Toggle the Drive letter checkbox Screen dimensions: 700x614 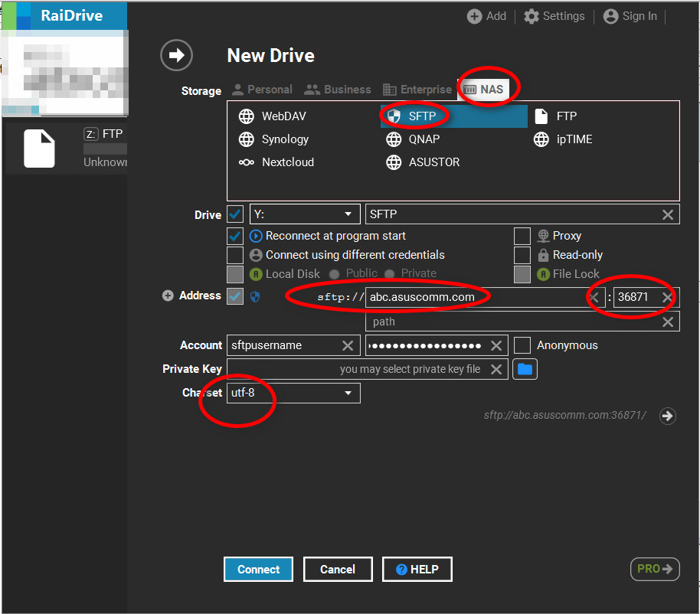click(x=235, y=214)
